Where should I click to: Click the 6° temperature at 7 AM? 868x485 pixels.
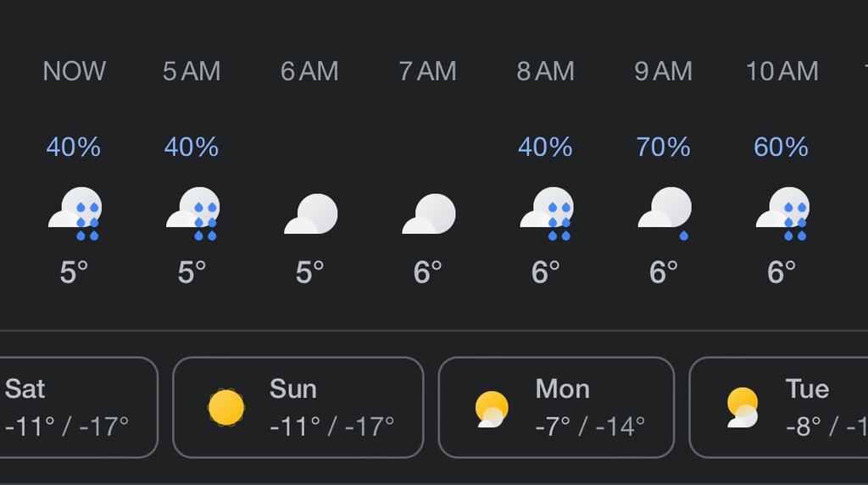click(428, 272)
